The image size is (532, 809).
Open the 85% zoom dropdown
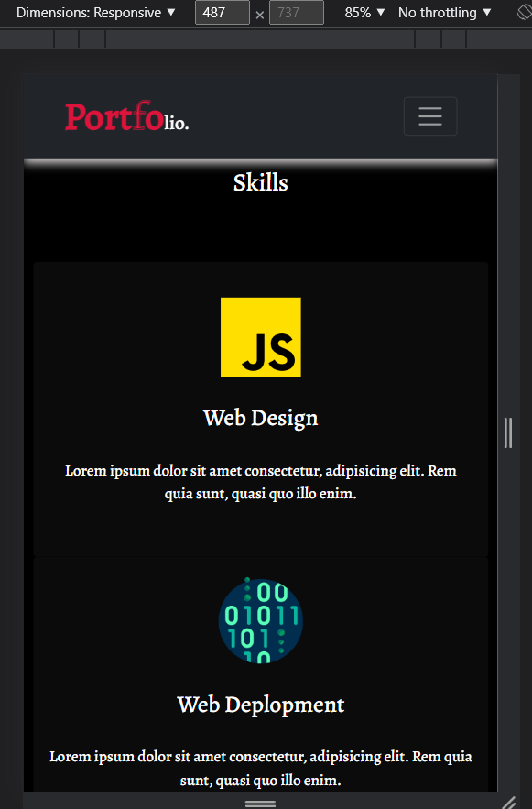pyautogui.click(x=364, y=13)
